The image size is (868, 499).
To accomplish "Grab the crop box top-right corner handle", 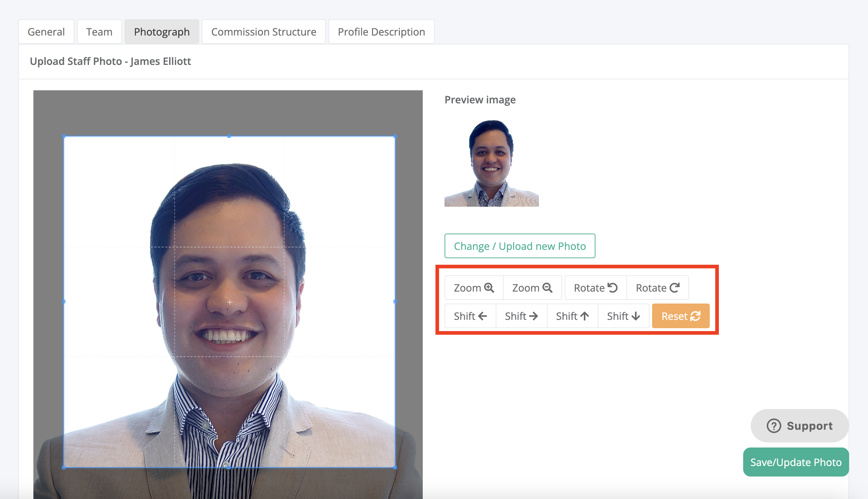I will coord(395,136).
